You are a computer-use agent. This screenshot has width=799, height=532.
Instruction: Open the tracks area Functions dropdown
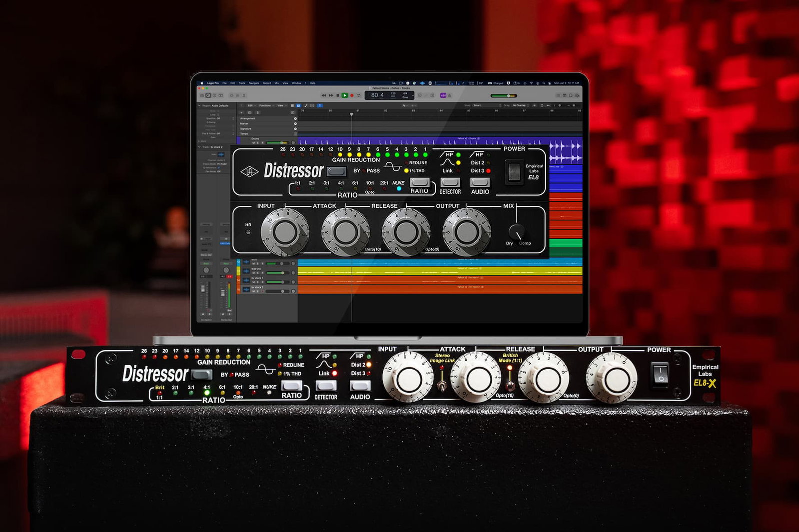(x=266, y=105)
